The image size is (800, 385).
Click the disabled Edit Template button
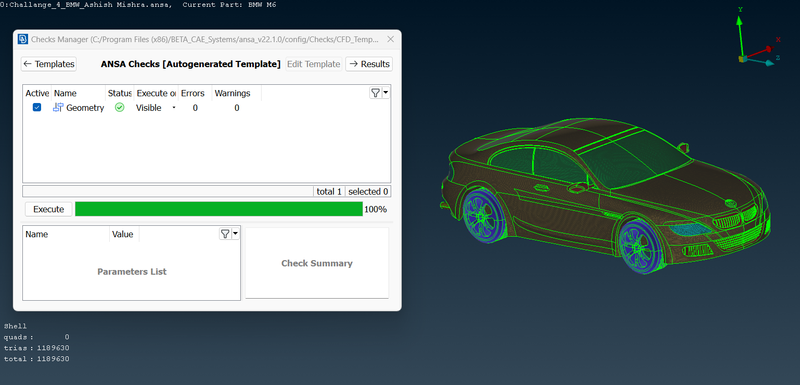pos(313,64)
